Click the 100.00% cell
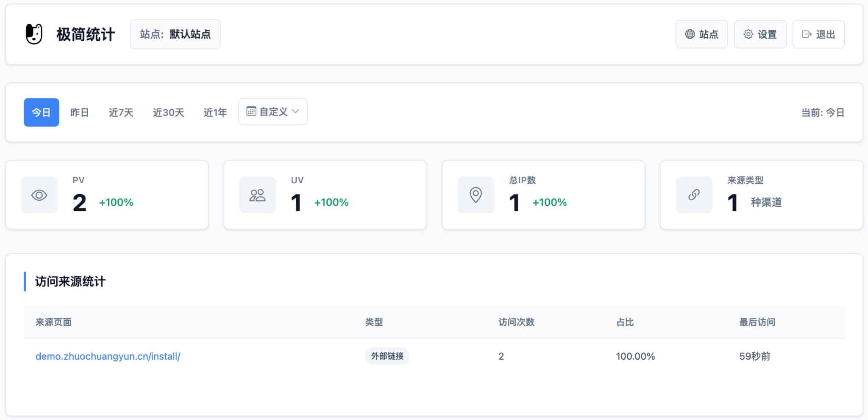Image resolution: width=868 pixels, height=420 pixels. 635,356
